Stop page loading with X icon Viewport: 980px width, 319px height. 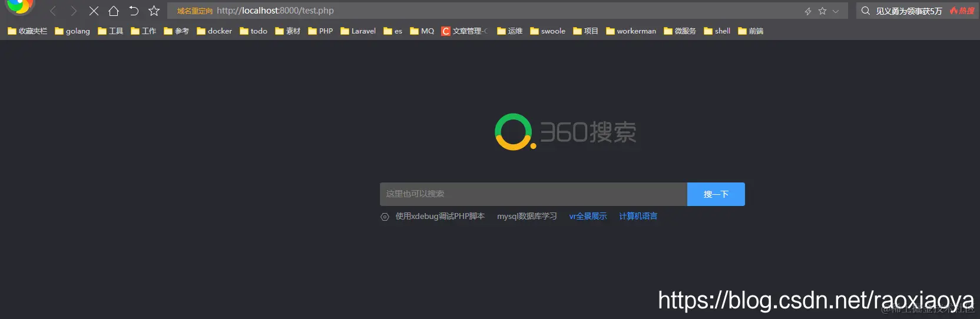click(x=94, y=11)
